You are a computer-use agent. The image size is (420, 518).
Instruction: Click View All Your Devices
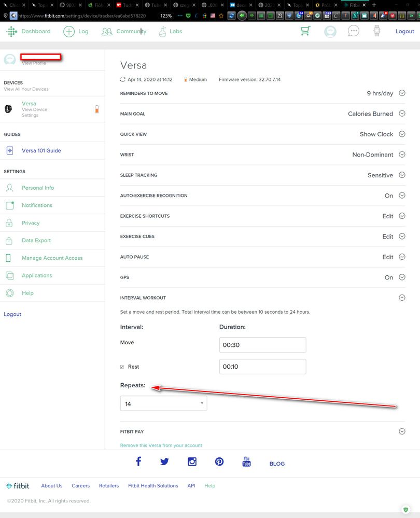[26, 89]
